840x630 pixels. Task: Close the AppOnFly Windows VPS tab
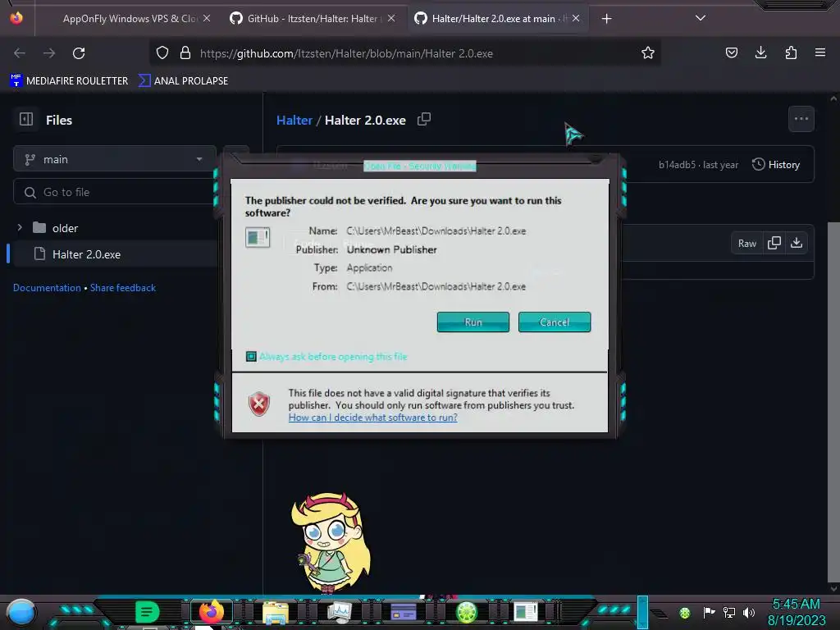(207, 18)
